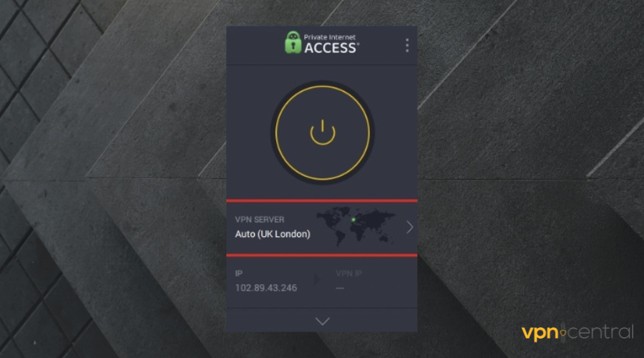
Task: Expand the panel with the bottom chevron
Action: (323, 321)
